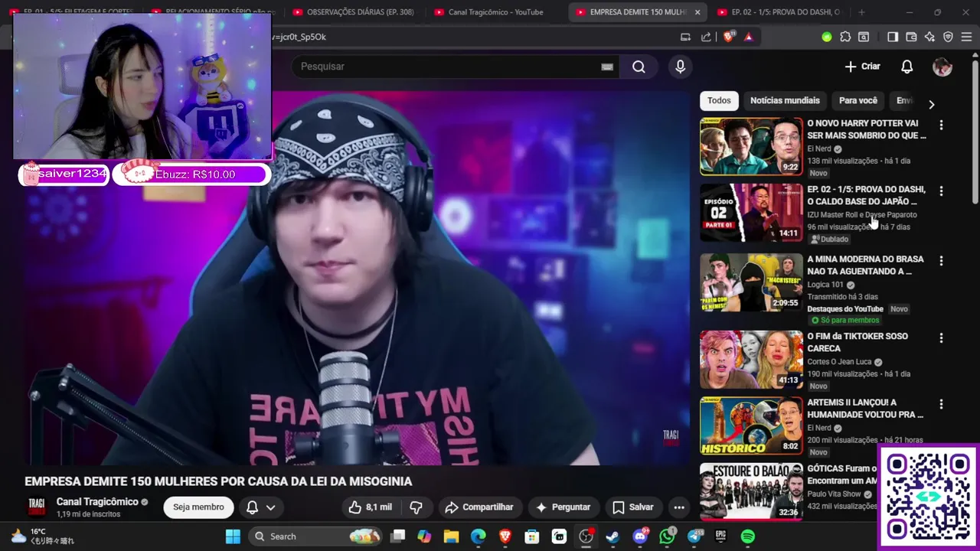Go to Logica 101 channel
This screenshot has height=551, width=980.
[x=825, y=285]
